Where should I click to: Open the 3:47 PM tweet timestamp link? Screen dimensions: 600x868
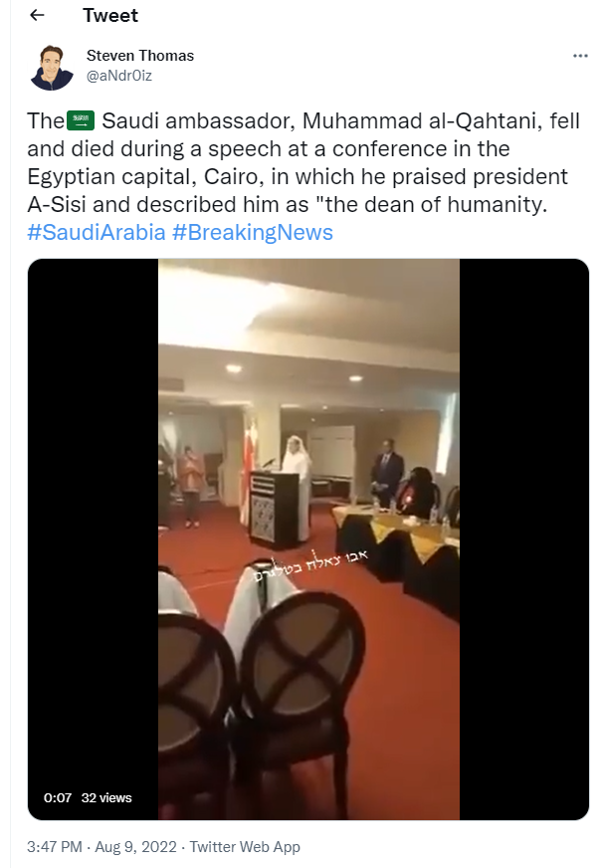click(55, 847)
